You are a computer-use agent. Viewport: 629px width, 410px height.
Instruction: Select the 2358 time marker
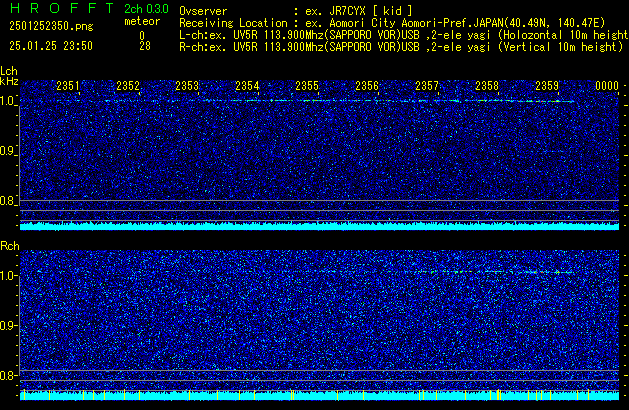pos(487,86)
